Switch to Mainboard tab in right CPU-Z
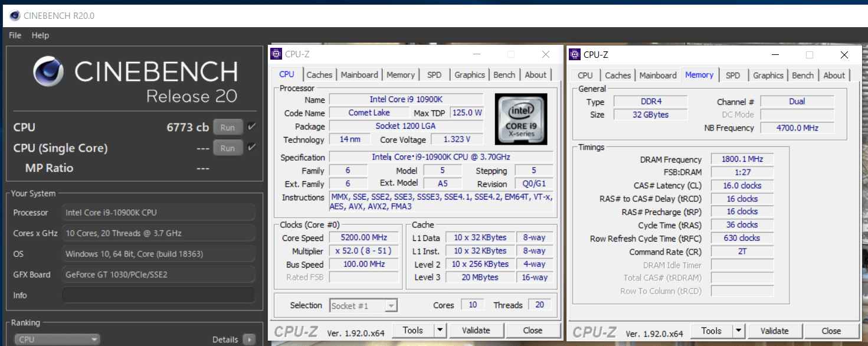 click(658, 75)
